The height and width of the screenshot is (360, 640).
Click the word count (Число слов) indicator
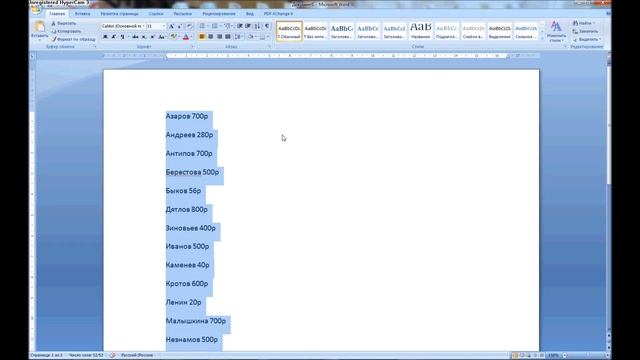[x=86, y=355]
